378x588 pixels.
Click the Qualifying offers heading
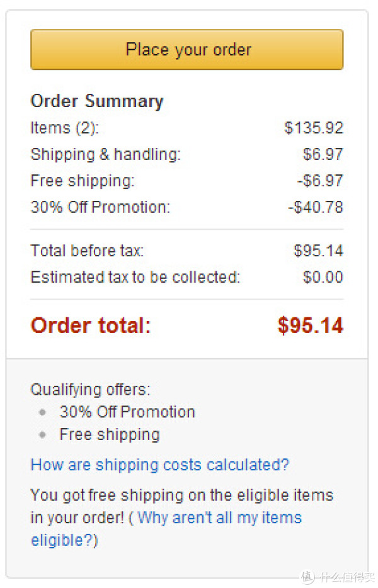[90, 390]
